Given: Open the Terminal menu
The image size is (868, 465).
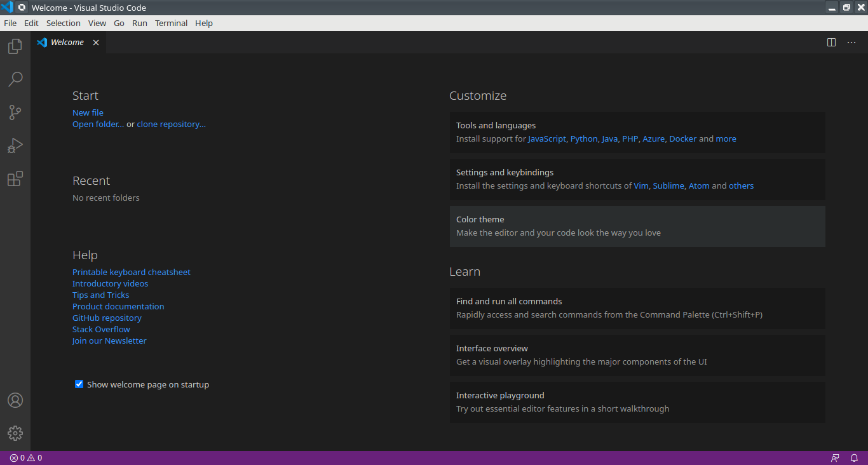Looking at the screenshot, I should (172, 23).
